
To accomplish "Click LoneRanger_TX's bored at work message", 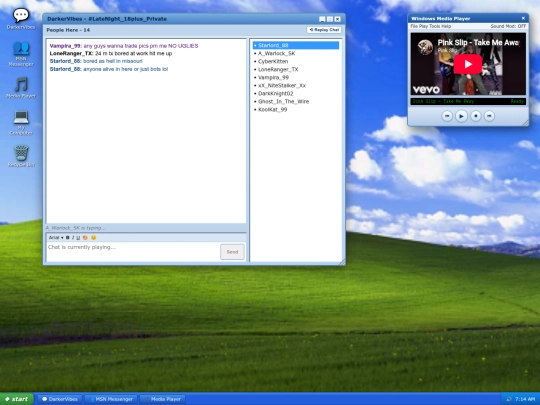I will tap(111, 53).
